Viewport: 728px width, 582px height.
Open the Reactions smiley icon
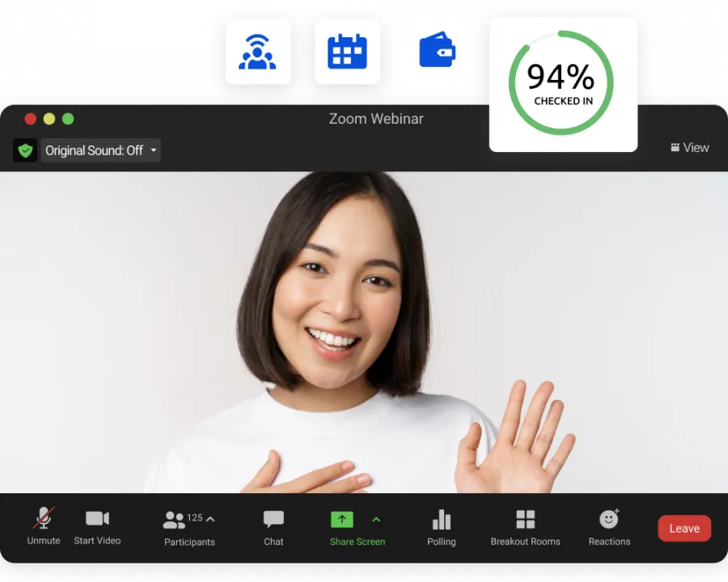tap(609, 520)
